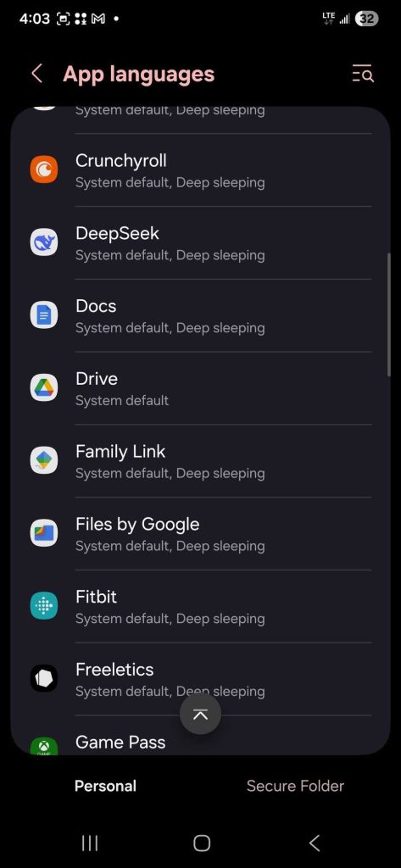This screenshot has height=868, width=401.
Task: Tap the DeepSeek whale icon
Action: [44, 242]
